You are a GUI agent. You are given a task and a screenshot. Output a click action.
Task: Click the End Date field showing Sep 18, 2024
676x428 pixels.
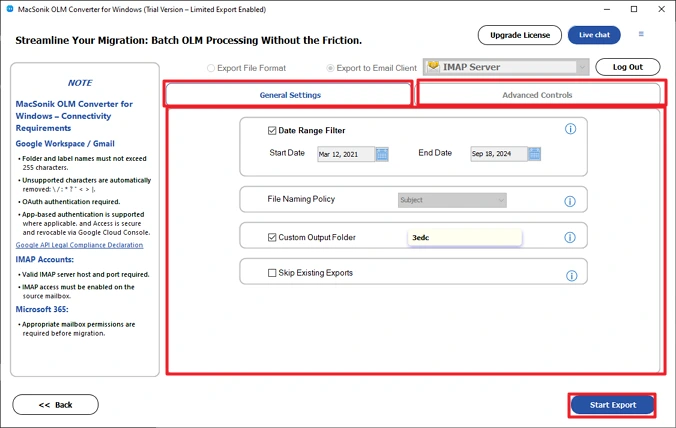click(x=499, y=154)
